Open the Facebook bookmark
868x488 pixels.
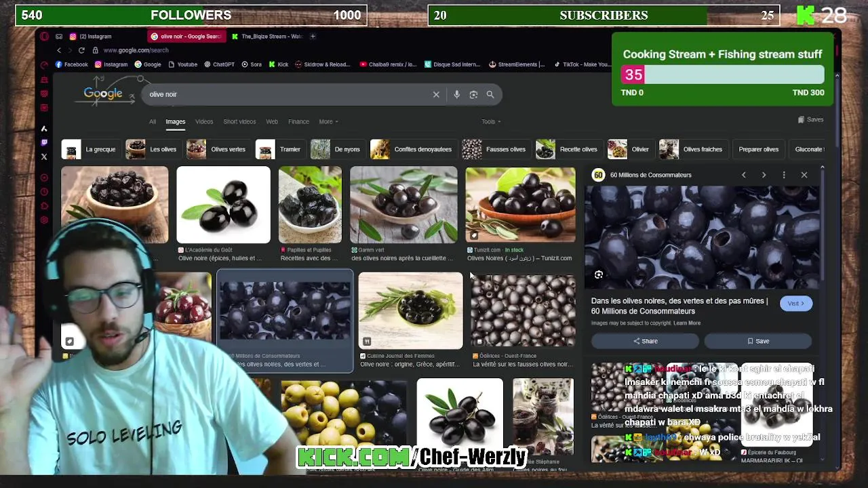tap(72, 64)
